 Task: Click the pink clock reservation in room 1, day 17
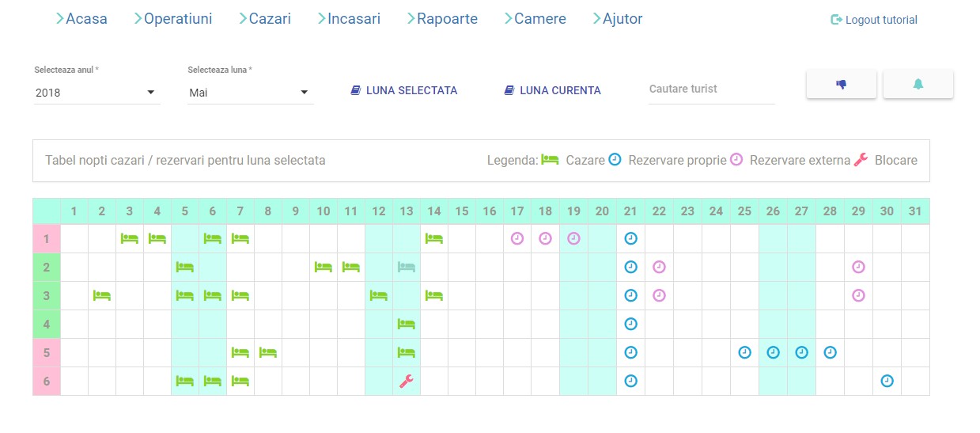517,238
